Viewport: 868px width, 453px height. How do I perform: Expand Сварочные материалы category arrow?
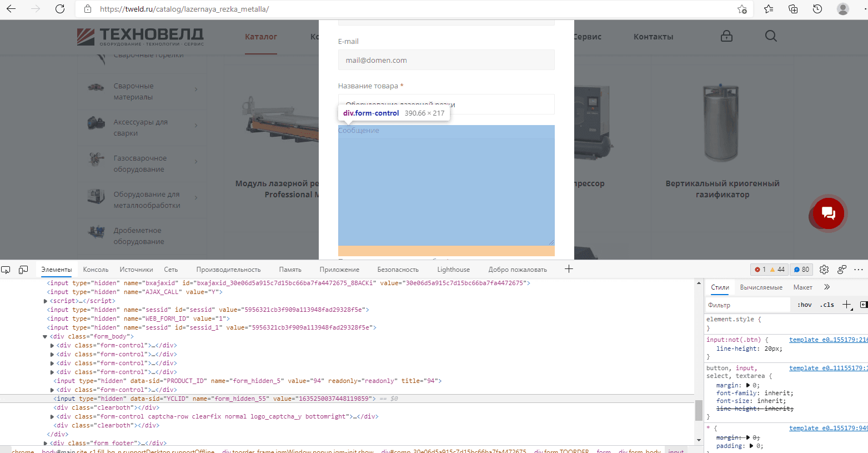[196, 89]
